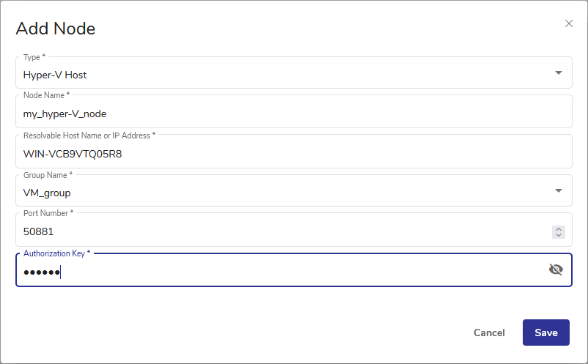588x364 pixels.
Task: Click the 'Group Name *' field label
Action: coord(48,175)
